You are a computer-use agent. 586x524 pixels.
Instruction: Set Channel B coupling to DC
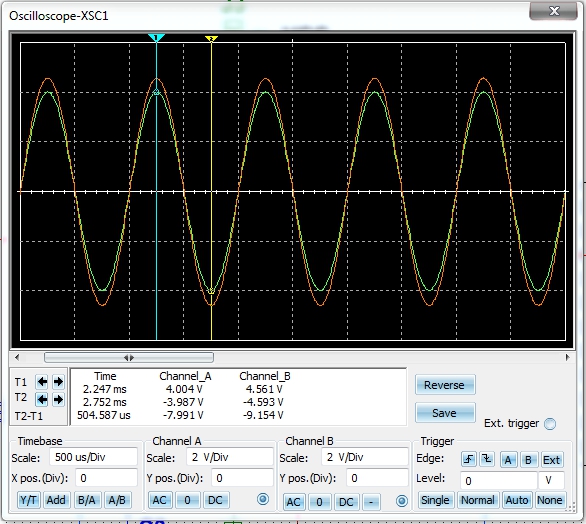[346, 502]
